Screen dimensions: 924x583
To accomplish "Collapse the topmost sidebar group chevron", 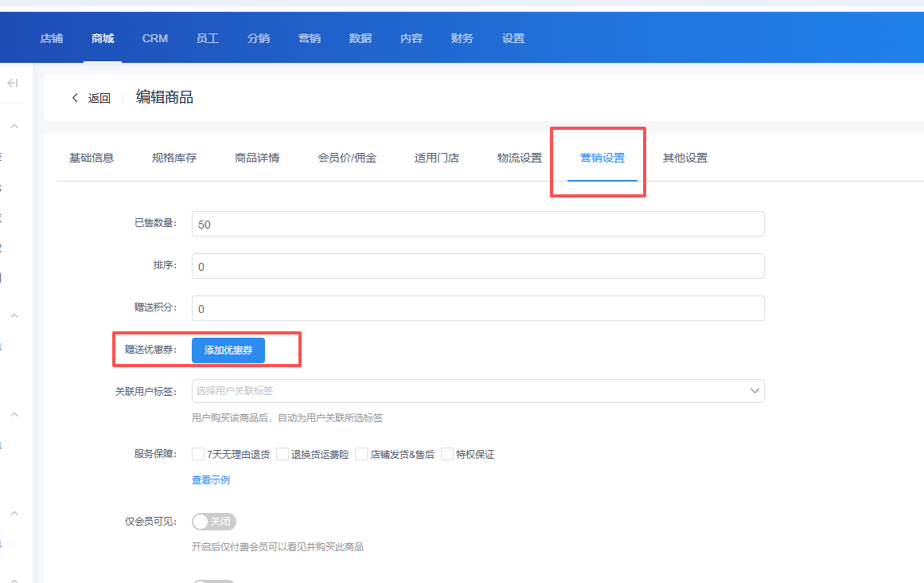I will tap(14, 127).
